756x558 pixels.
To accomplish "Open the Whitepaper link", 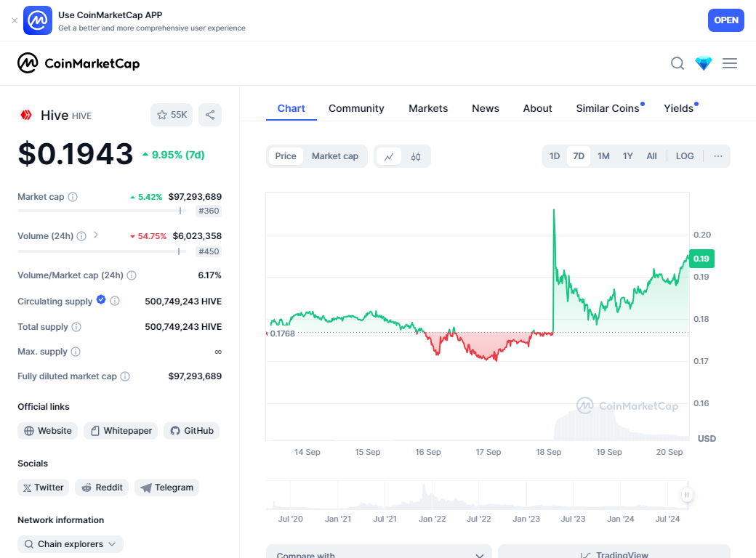I will point(121,431).
